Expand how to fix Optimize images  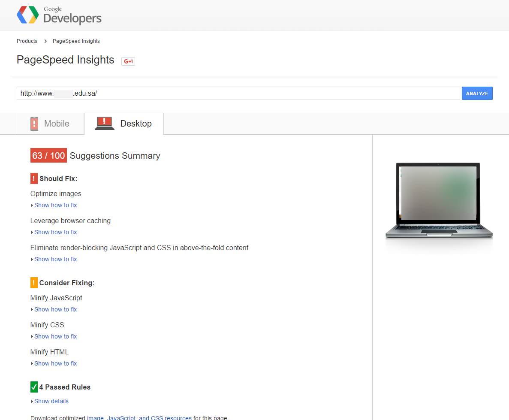55,205
